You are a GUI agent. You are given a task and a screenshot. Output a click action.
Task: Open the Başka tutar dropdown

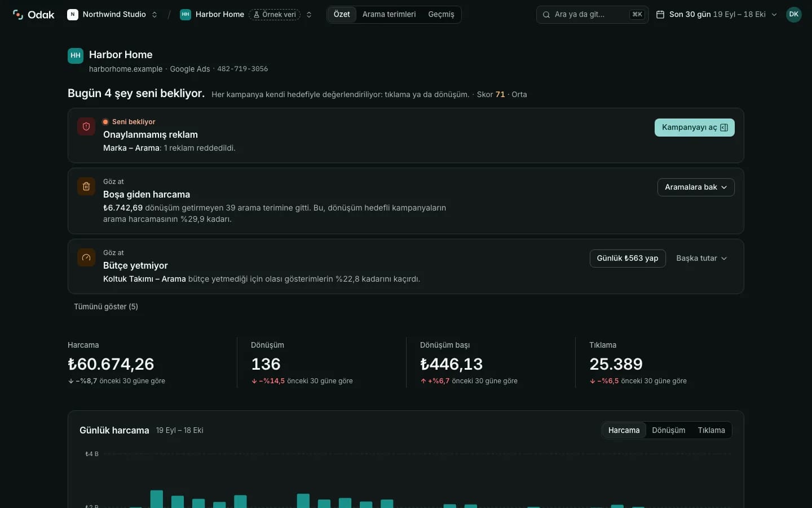point(701,259)
